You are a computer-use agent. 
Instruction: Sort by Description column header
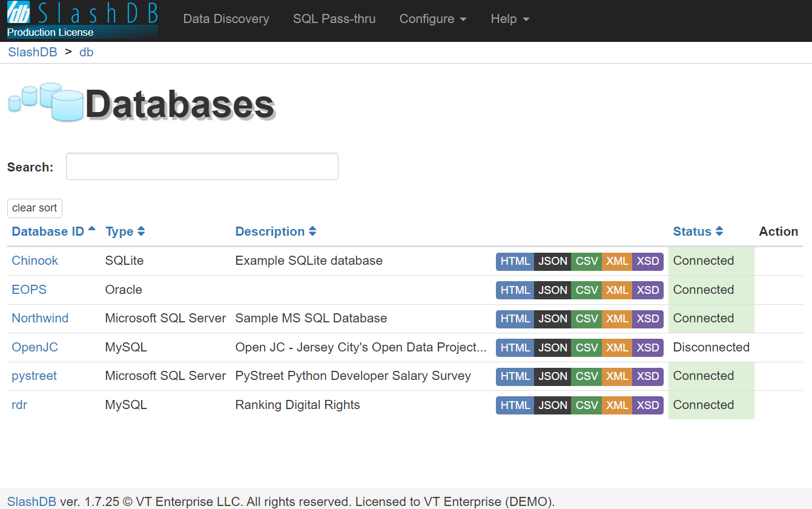[276, 231]
